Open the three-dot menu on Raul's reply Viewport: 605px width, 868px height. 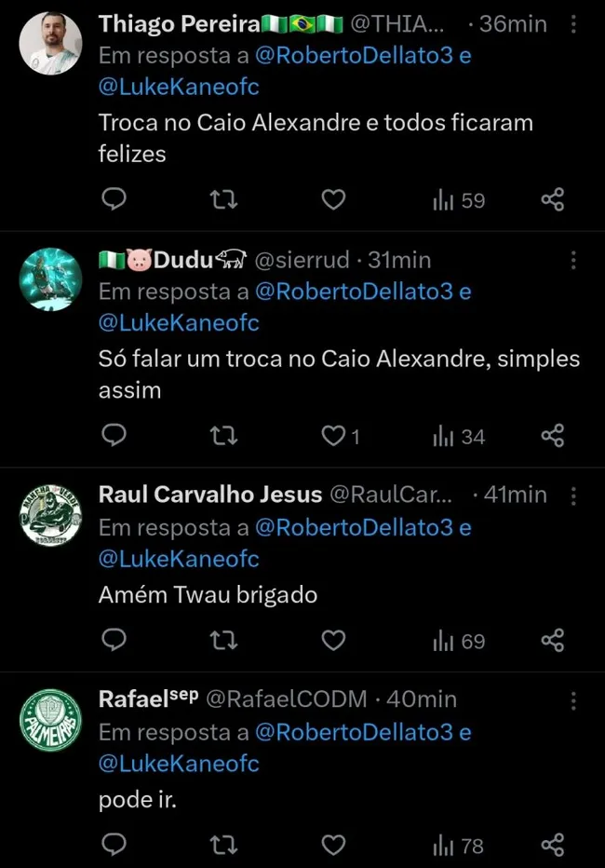(x=573, y=496)
